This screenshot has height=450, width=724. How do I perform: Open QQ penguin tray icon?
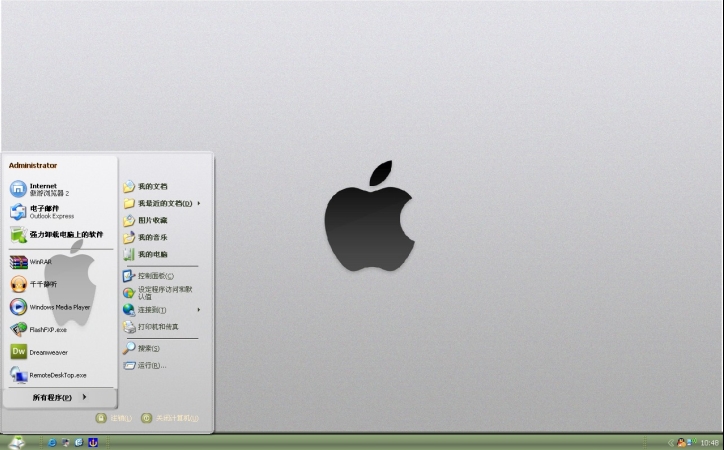tap(681, 443)
